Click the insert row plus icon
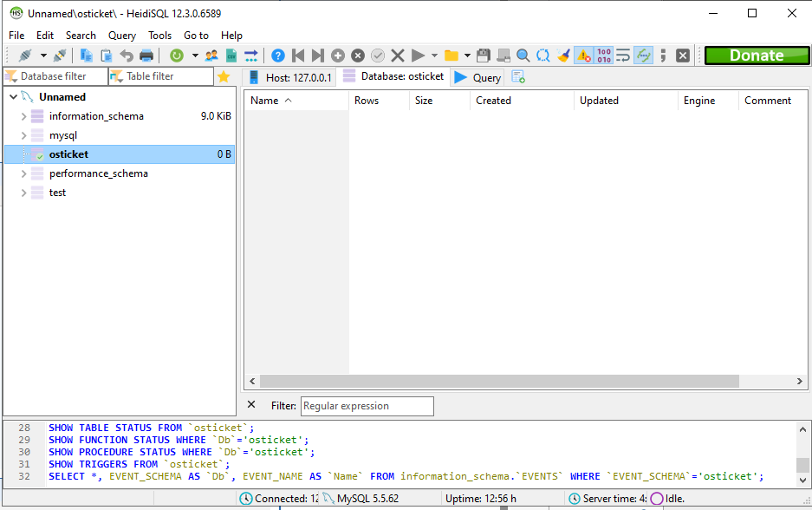The image size is (812, 510). pos(338,56)
